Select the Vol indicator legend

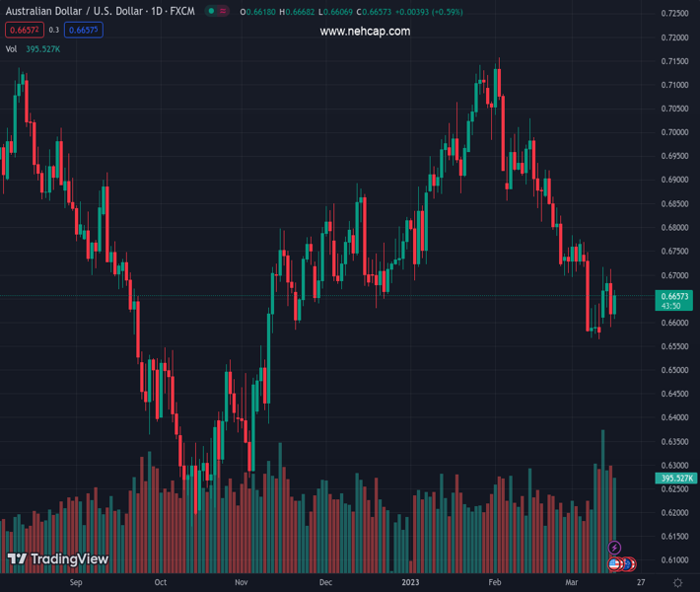coord(12,48)
